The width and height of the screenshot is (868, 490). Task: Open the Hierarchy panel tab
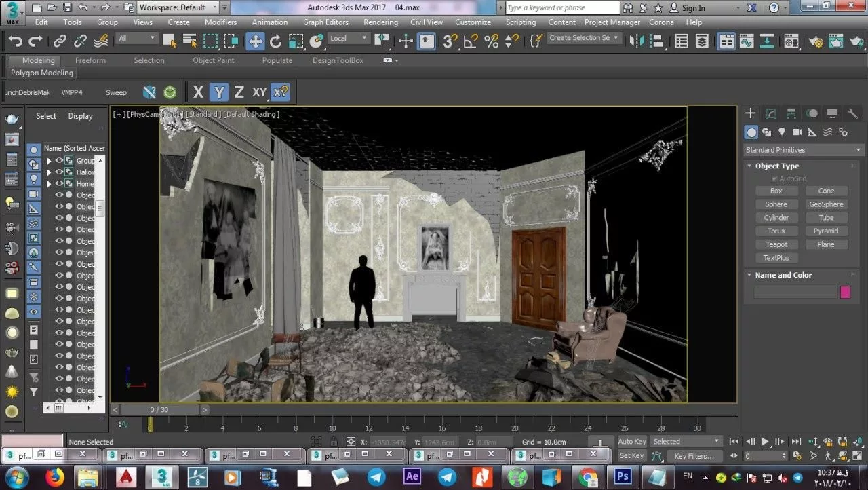pos(791,113)
